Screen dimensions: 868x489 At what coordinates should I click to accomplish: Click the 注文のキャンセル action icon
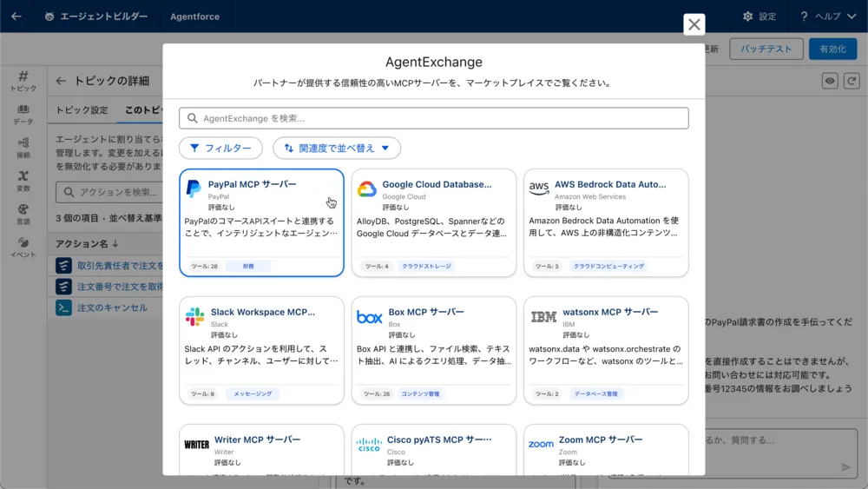63,308
